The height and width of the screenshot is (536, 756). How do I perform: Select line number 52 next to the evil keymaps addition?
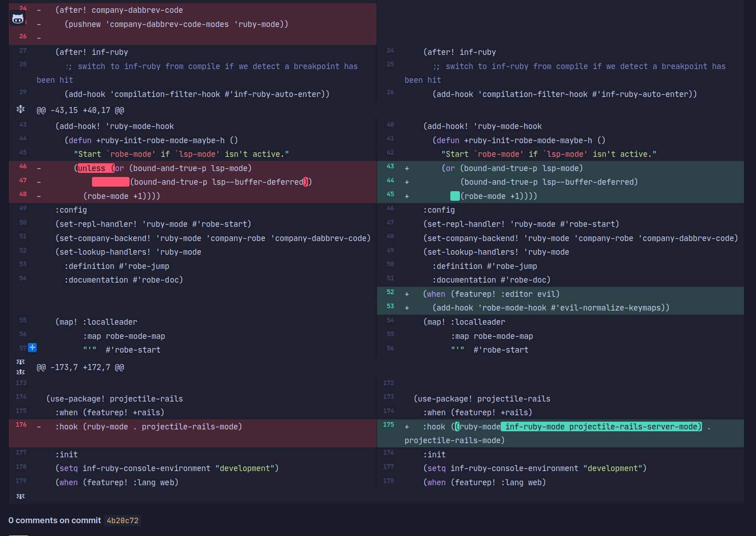coord(390,292)
